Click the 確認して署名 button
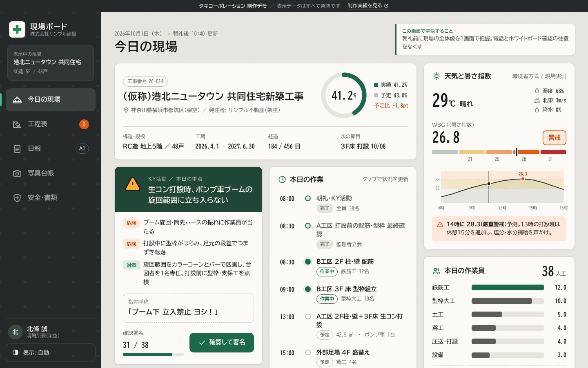The image size is (588, 368). (x=222, y=342)
